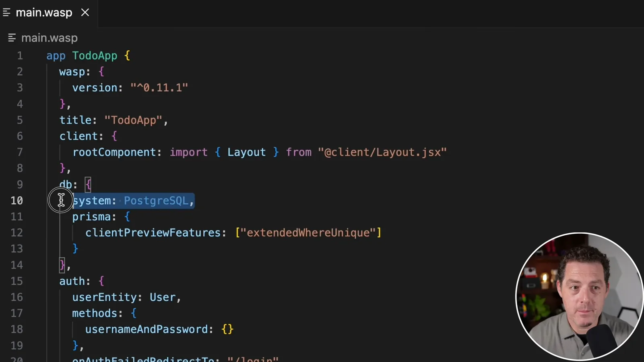644x362 pixels.
Task: Click the file icon in main.wasp tab
Action: coord(6,12)
